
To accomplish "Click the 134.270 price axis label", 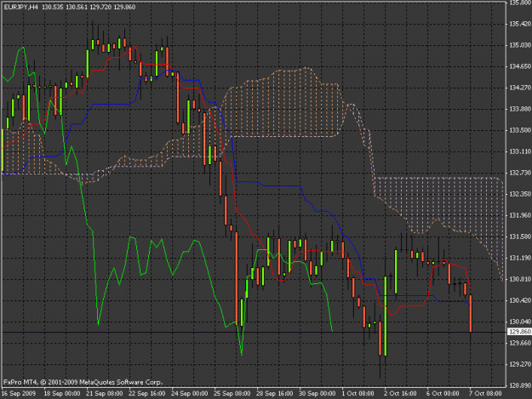I will pyautogui.click(x=520, y=88).
